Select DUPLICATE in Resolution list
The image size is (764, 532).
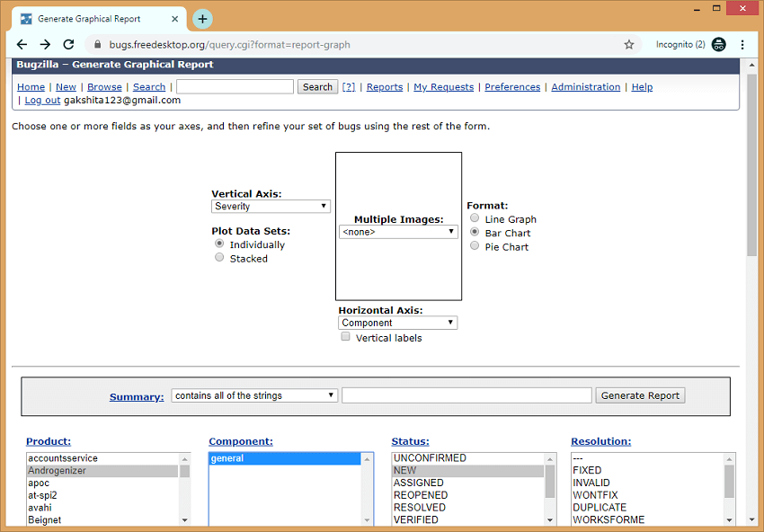point(647,507)
